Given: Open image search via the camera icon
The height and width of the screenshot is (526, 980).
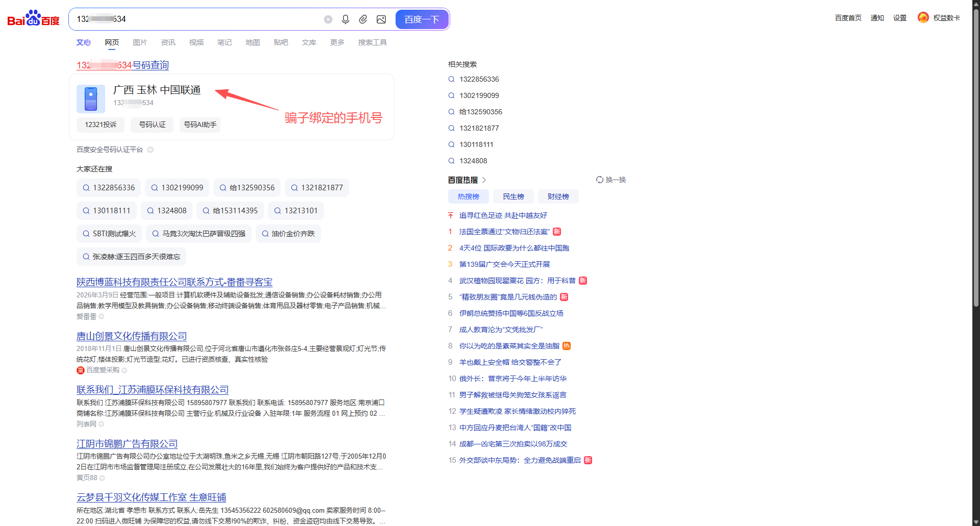Looking at the screenshot, I should point(381,19).
